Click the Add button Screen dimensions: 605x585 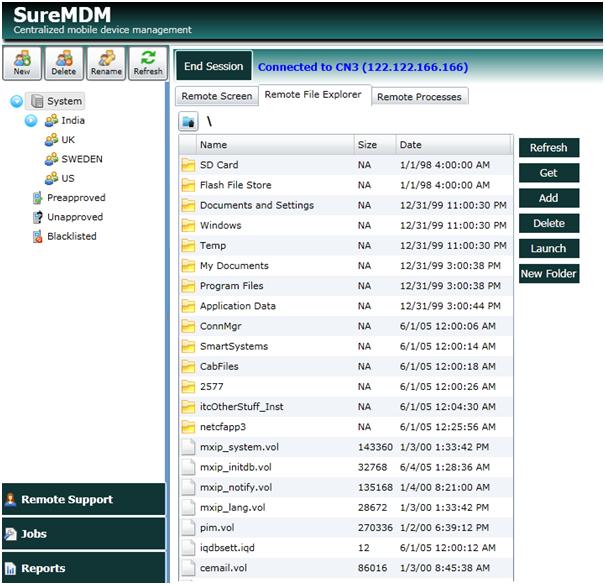click(549, 198)
